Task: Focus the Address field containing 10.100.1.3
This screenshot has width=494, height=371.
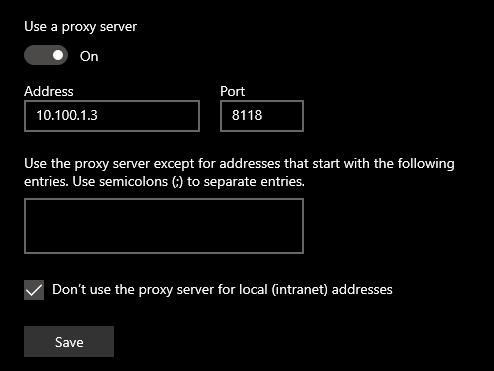Action: [x=112, y=116]
